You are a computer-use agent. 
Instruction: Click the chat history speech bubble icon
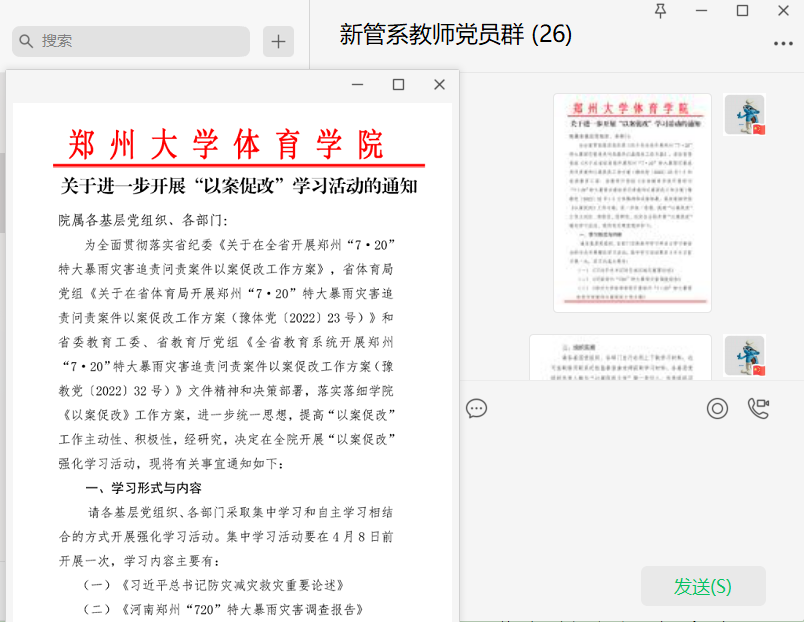[x=477, y=408]
